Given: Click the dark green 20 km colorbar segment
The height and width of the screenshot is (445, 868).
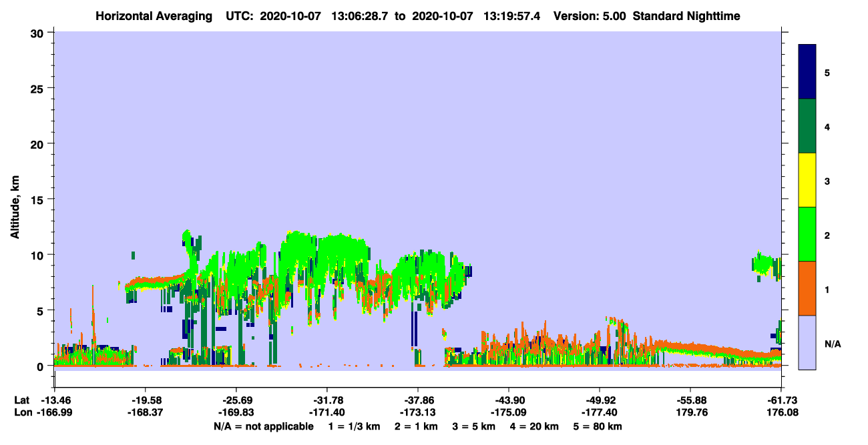Looking at the screenshot, I should coord(807,126).
